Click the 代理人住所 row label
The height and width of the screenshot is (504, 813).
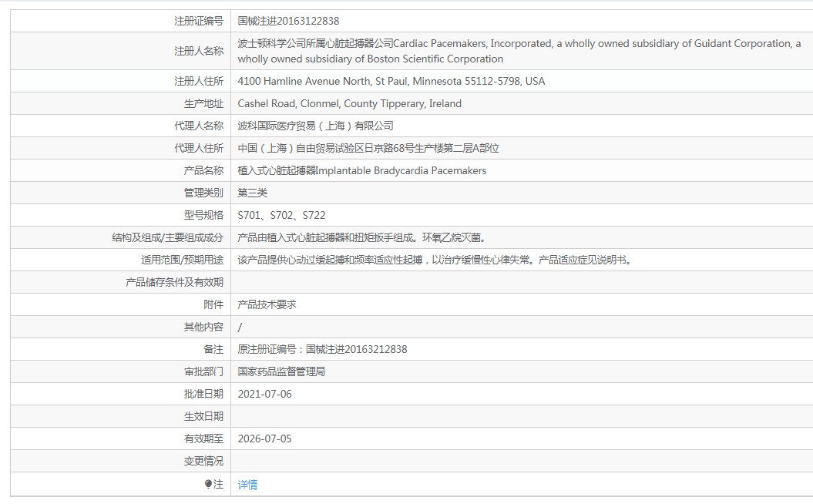[199, 148]
